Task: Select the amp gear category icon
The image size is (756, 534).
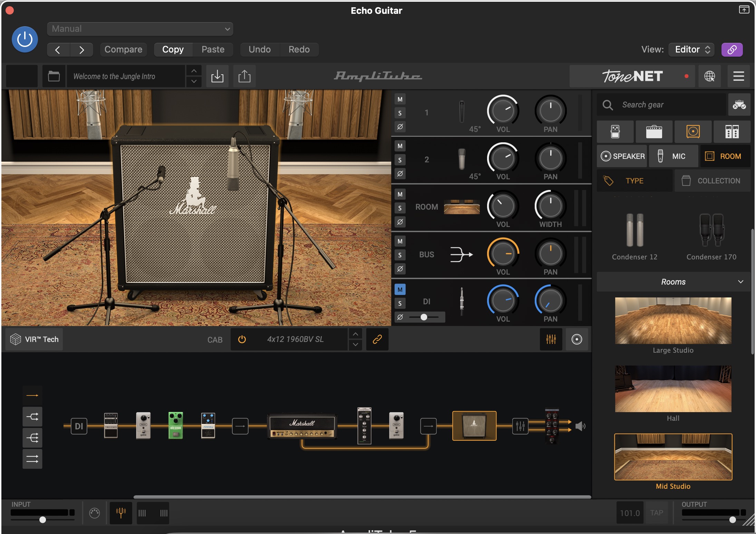Action: (x=654, y=132)
